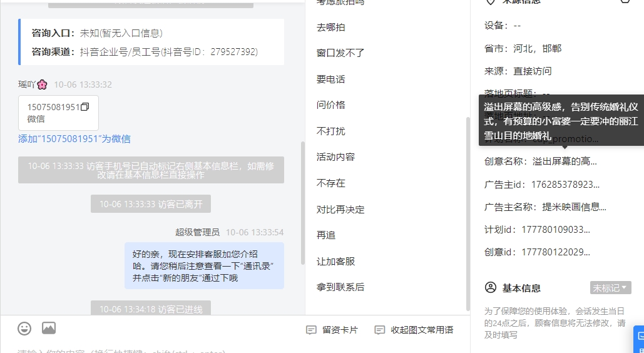Viewport: 644px width, 353px height.
Task: Click the WeChat contact card 15075081951
Action: click(58, 113)
